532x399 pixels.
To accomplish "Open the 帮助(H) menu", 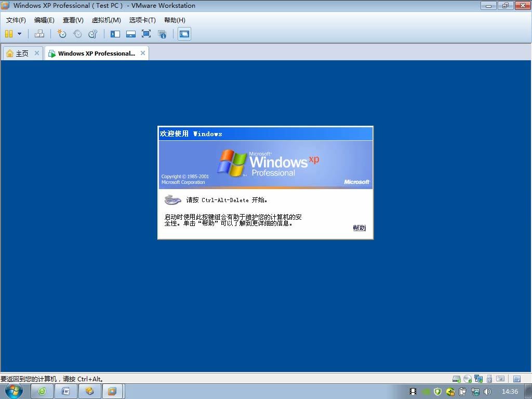I will tap(175, 20).
